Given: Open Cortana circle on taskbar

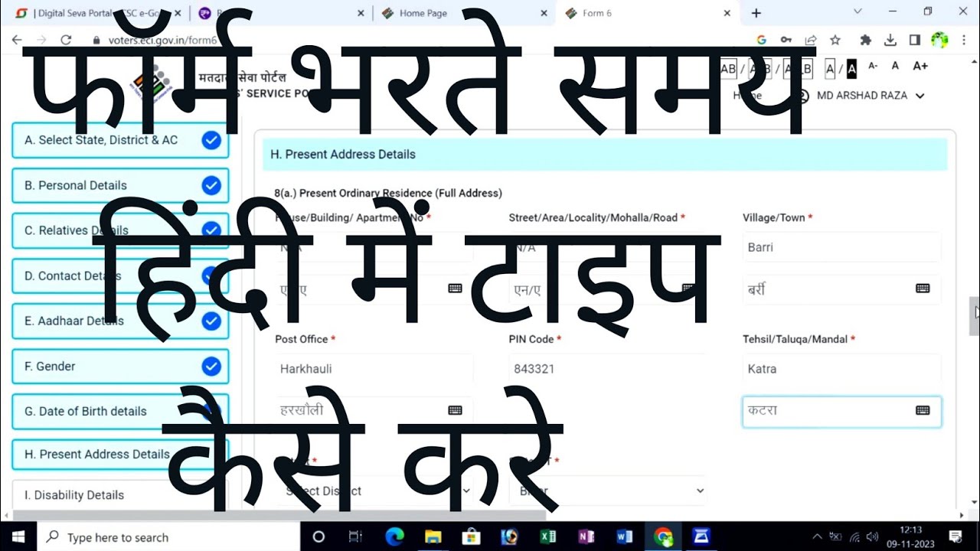Looking at the screenshot, I should coord(318,536).
